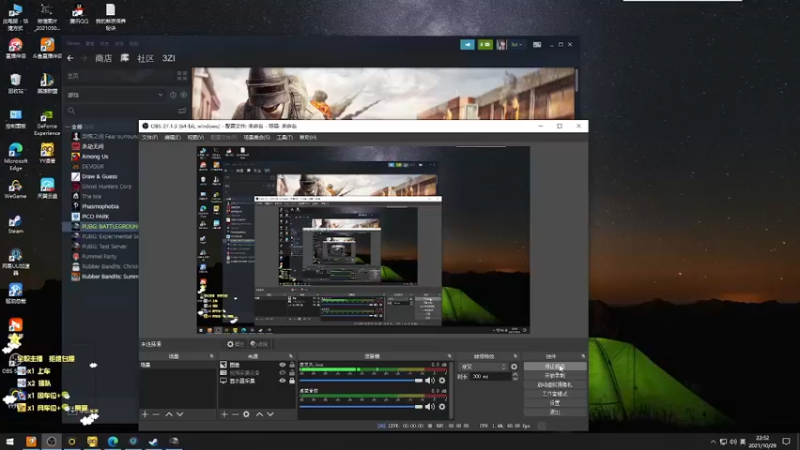Open advanced filter icon beside Steam library search
800x450 pixels.
coord(182,111)
